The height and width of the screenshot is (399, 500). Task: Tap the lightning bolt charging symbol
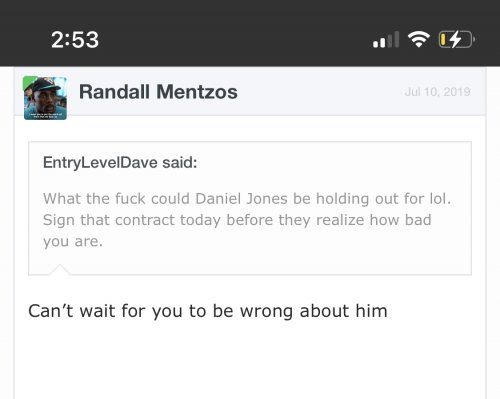click(x=455, y=39)
